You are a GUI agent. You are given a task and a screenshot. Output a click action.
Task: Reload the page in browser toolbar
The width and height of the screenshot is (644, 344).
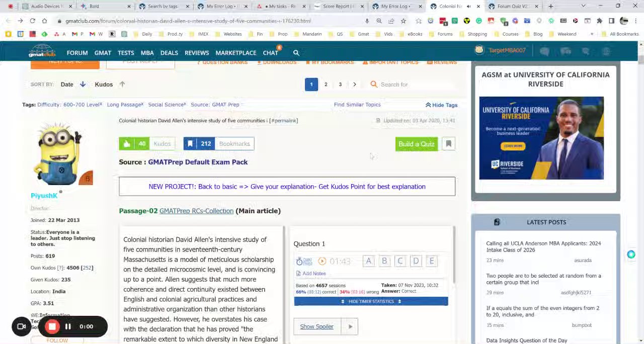32,21
